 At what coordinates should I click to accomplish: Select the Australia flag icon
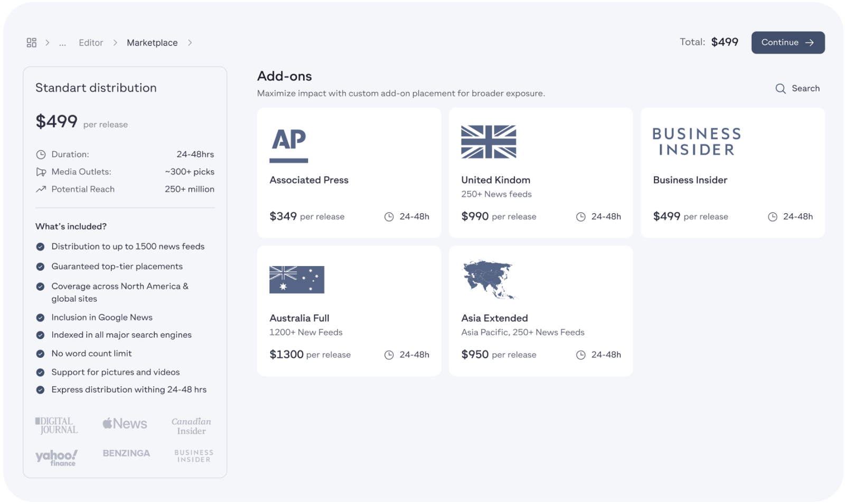point(297,280)
